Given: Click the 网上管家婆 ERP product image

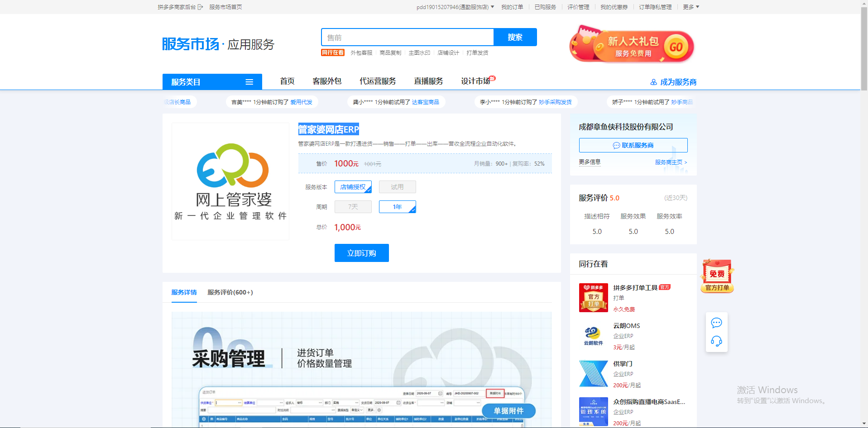Looking at the screenshot, I should (x=230, y=181).
